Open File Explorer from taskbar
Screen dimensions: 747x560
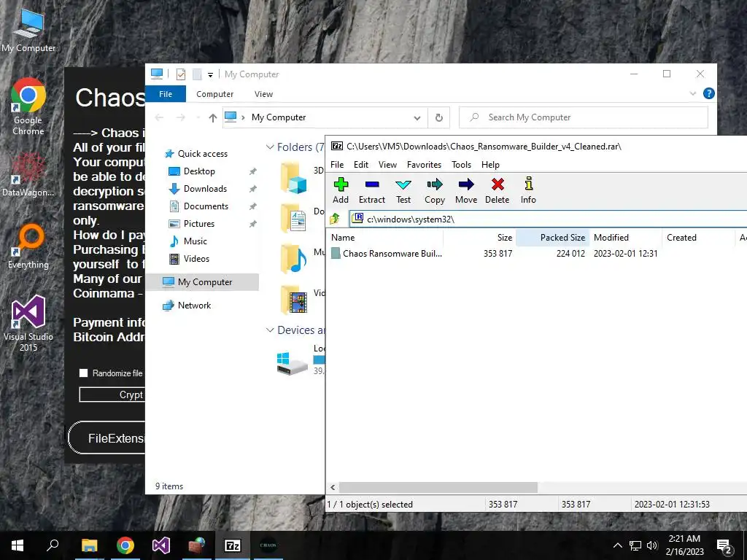pyautogui.click(x=89, y=545)
